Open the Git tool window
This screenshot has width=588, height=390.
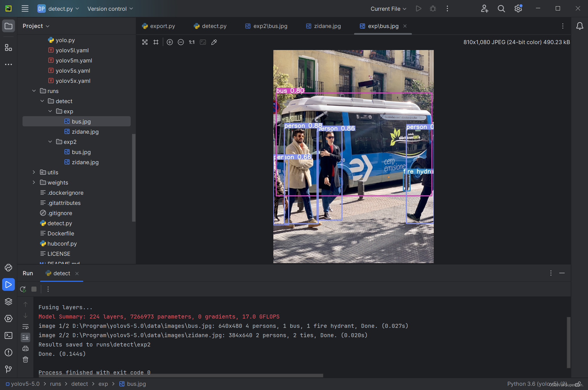point(8,369)
